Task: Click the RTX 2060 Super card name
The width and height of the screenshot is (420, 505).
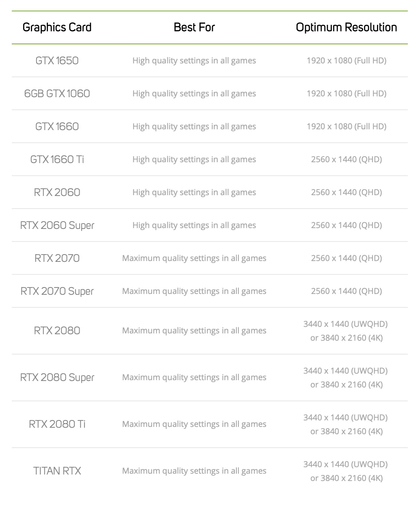Action: (57, 225)
